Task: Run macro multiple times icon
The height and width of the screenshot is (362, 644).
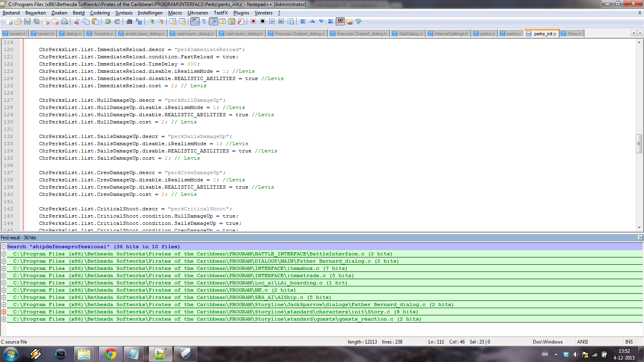Action: point(281,21)
